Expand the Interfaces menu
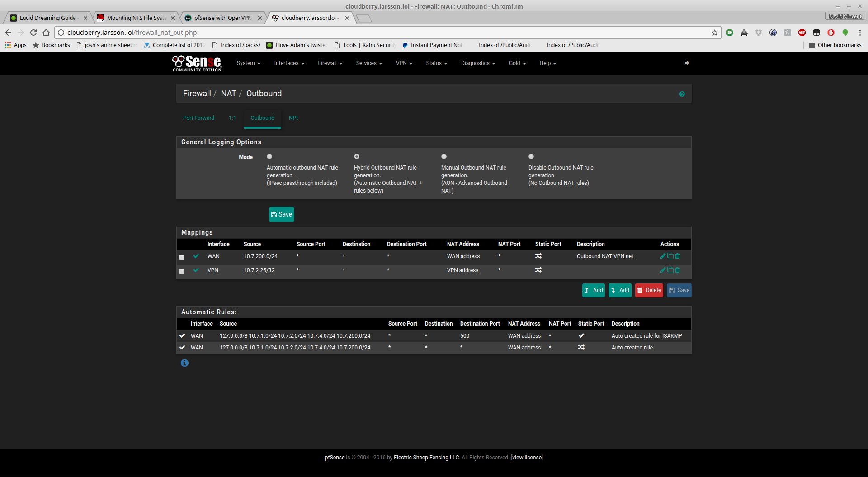 (289, 63)
